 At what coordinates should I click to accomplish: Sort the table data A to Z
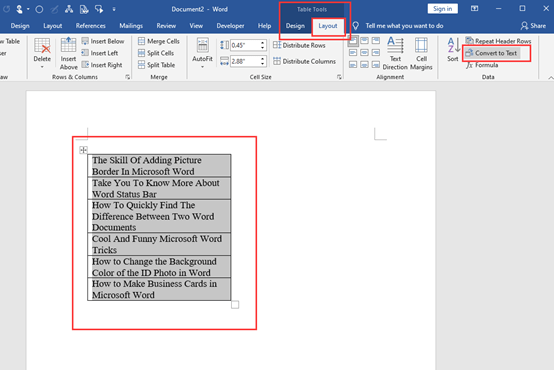453,49
